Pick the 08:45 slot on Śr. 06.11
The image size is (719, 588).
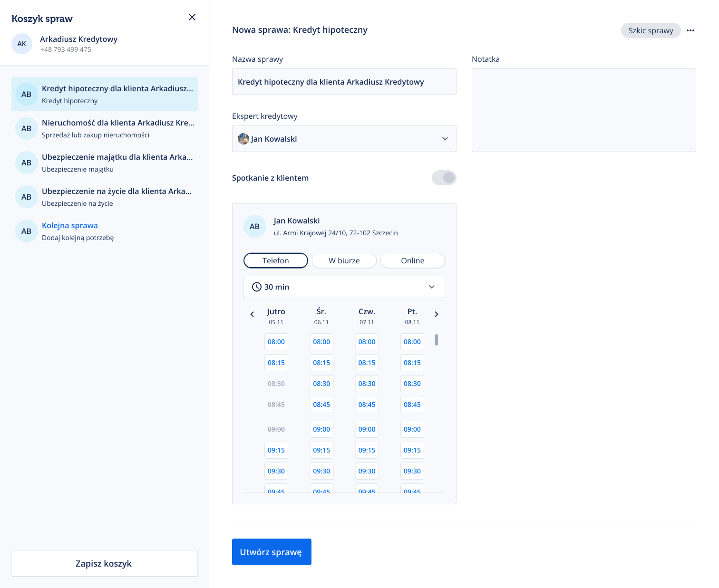321,405
